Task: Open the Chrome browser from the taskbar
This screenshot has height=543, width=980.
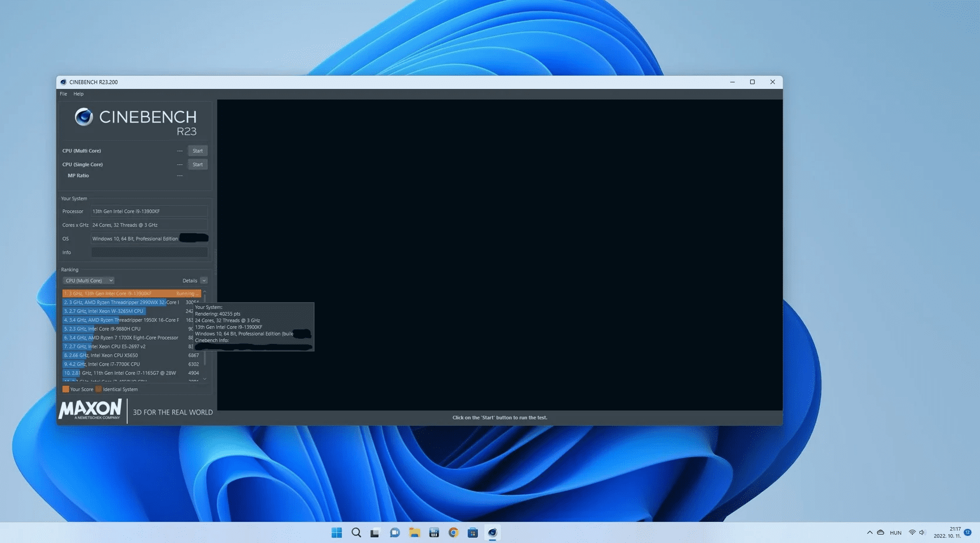Action: pyautogui.click(x=453, y=532)
